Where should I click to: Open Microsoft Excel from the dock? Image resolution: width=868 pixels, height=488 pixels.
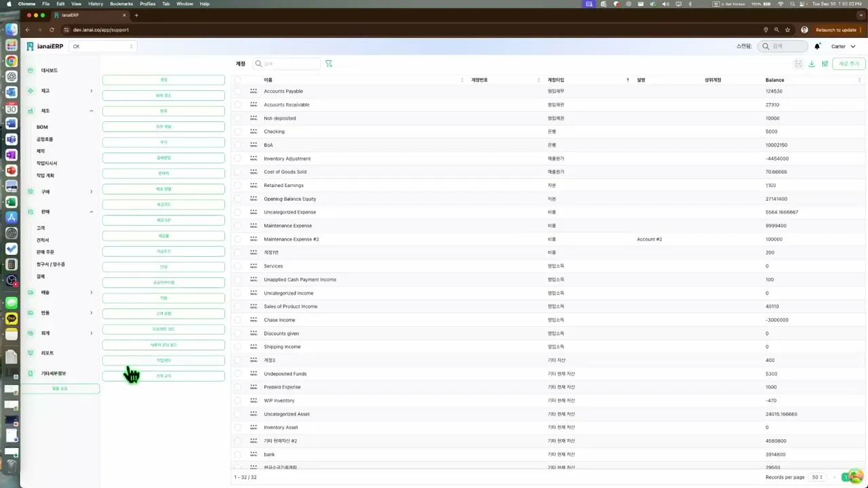[12, 201]
